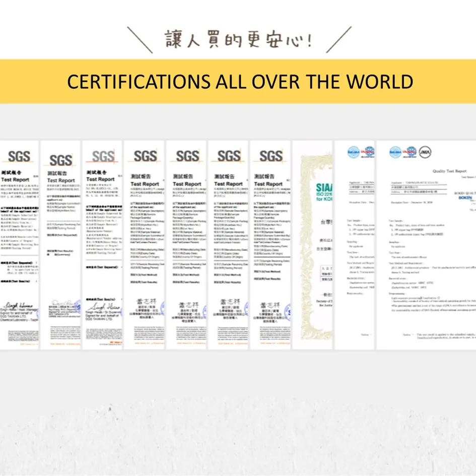Open the SIAA ISO certificate with ornate border

312,245
